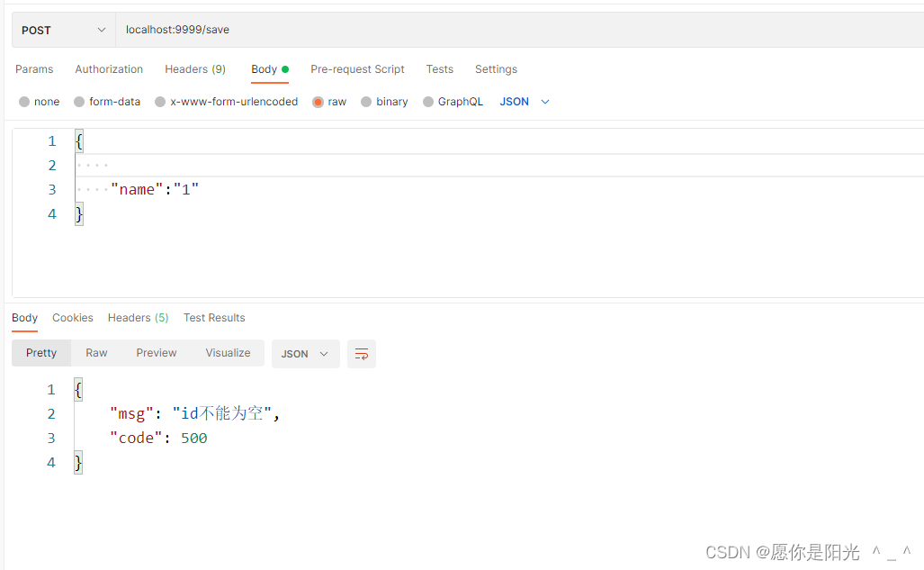This screenshot has width=924, height=570.
Task: Click the "msg": "id不能为空" response line
Action: 194,413
